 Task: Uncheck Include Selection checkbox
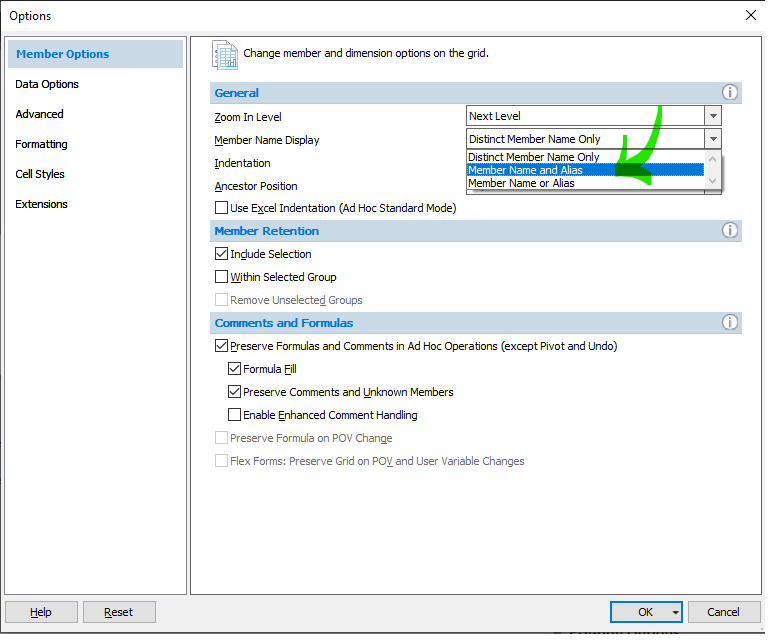[x=221, y=254]
